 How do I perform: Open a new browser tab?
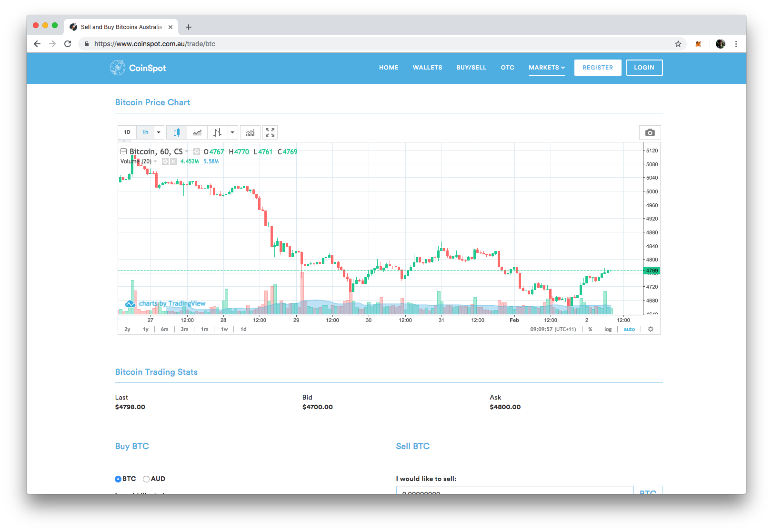pos(189,27)
